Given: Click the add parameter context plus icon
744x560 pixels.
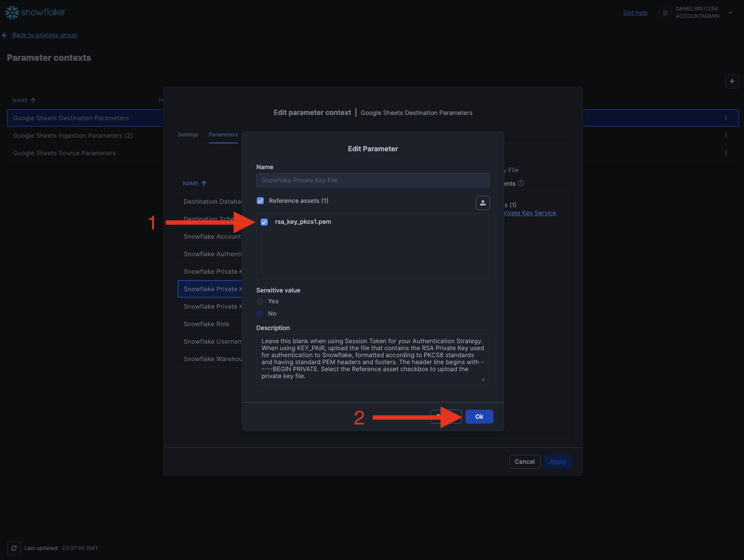Looking at the screenshot, I should click(732, 81).
